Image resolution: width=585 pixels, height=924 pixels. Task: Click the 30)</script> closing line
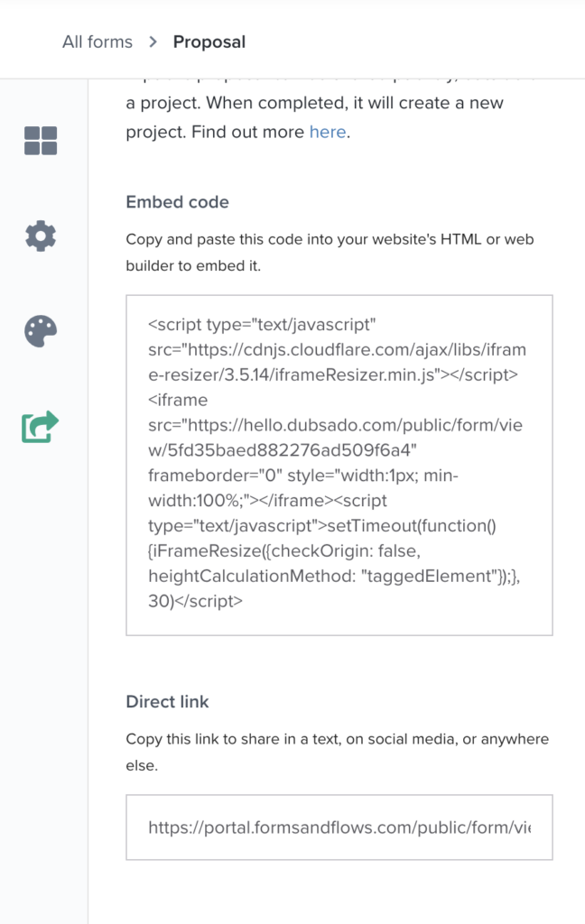click(195, 601)
